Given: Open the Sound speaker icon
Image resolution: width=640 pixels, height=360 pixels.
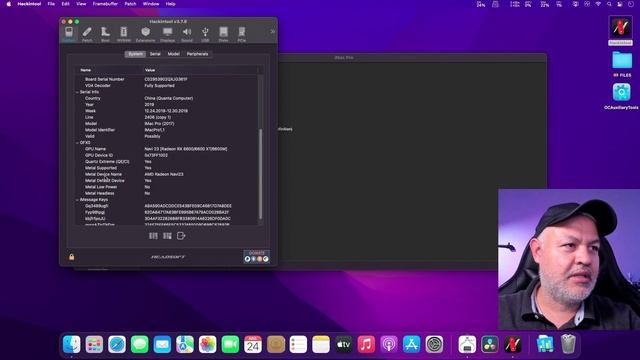Looking at the screenshot, I should coord(187,34).
